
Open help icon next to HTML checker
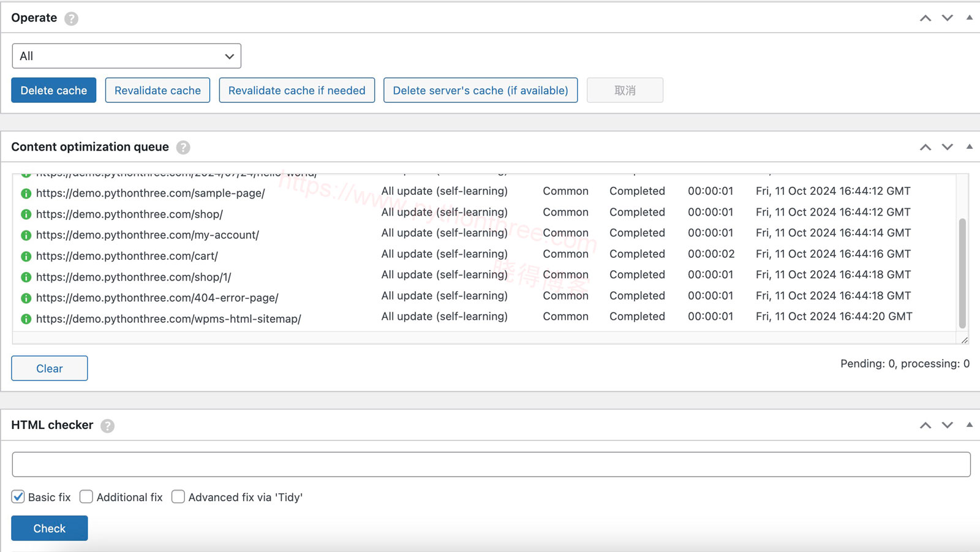(107, 425)
